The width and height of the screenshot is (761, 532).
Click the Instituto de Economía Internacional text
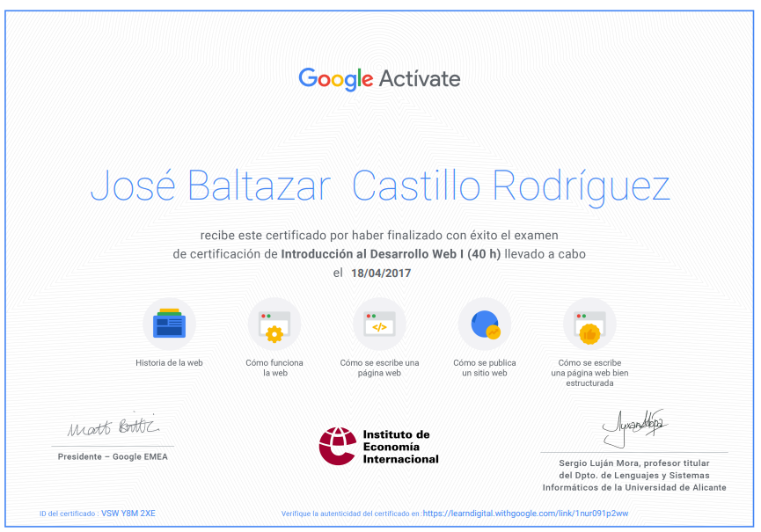400,447
